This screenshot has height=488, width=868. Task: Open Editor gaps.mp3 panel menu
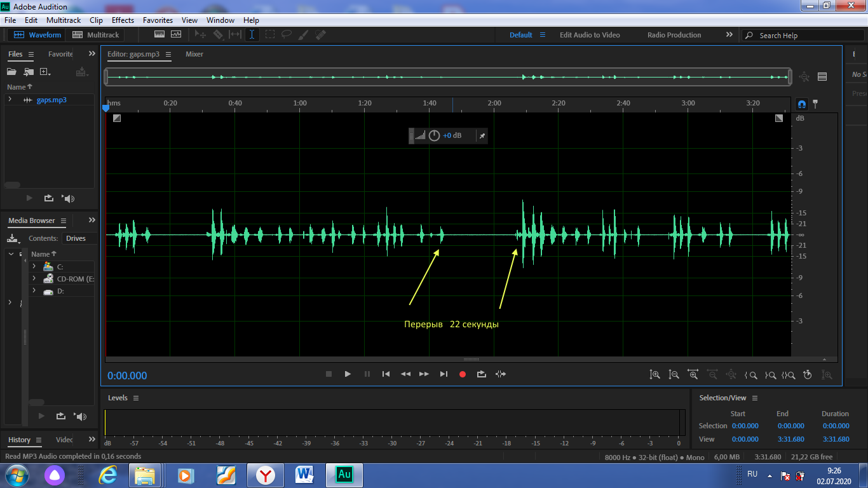tap(168, 54)
